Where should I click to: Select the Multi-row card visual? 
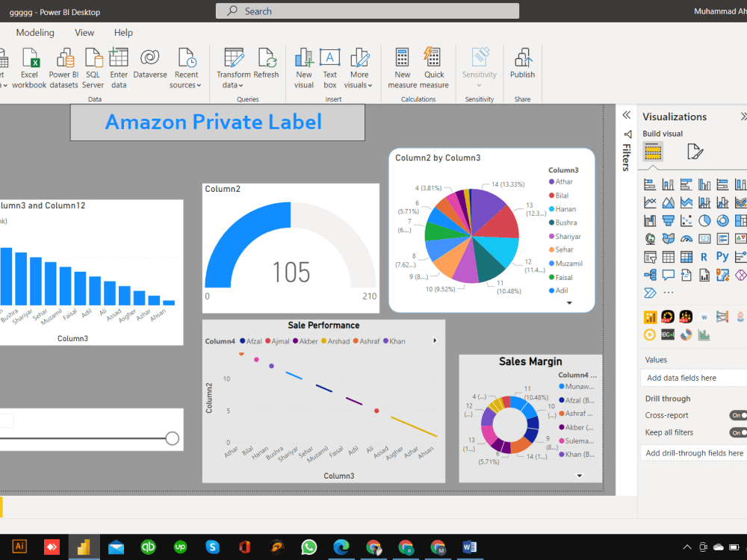722,239
